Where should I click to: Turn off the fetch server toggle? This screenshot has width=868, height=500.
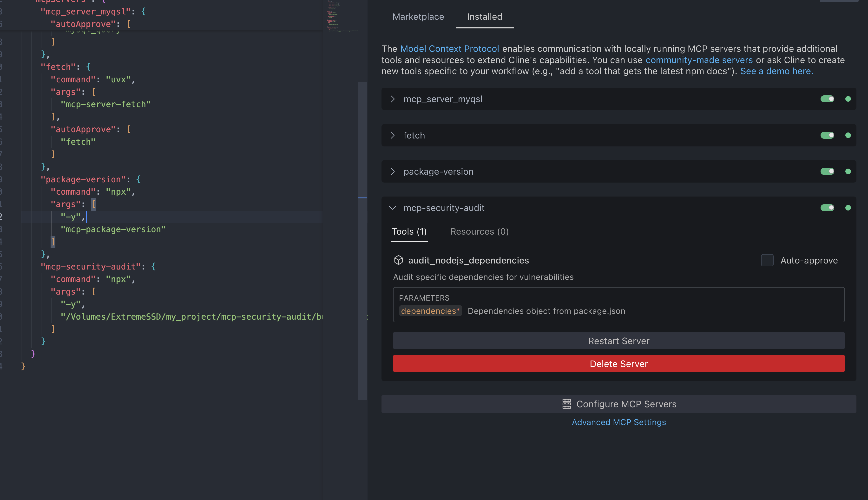coord(827,135)
